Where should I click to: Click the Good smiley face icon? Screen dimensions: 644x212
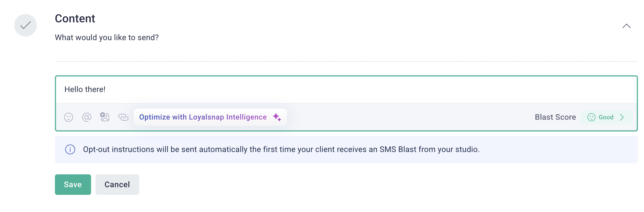591,117
